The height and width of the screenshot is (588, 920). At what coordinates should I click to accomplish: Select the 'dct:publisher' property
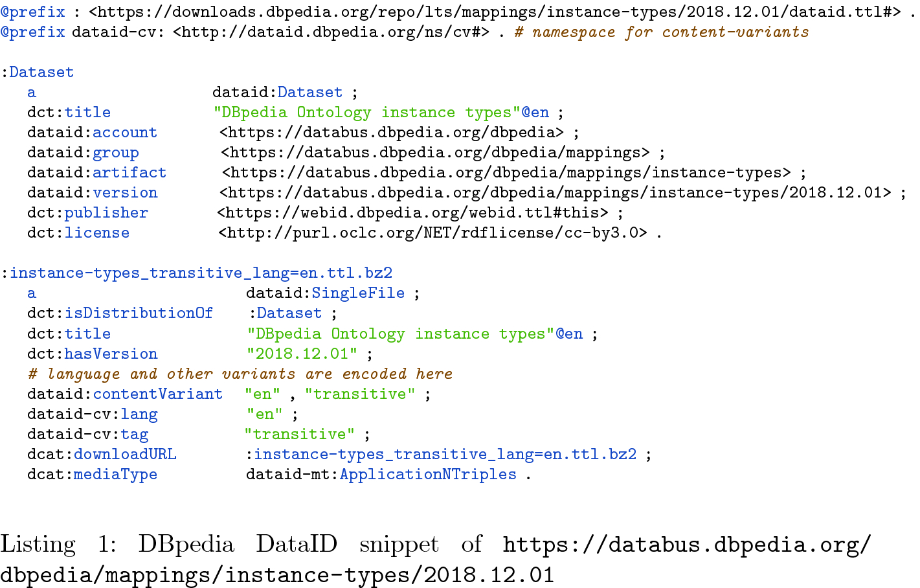[87, 212]
